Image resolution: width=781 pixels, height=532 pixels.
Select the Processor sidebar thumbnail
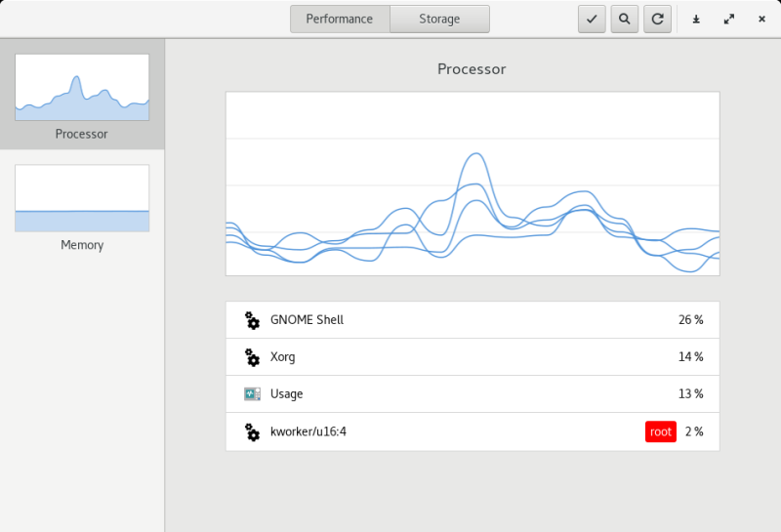point(82,94)
